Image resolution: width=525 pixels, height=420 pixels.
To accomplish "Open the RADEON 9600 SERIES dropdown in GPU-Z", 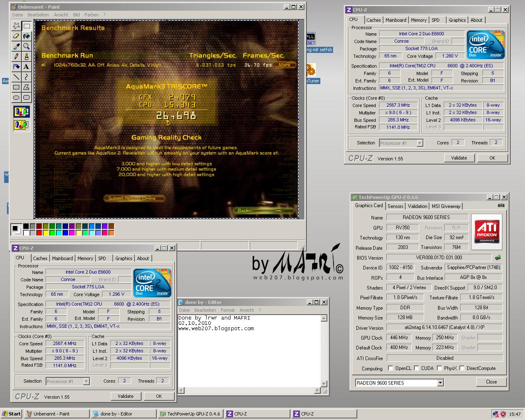I will pos(440,383).
